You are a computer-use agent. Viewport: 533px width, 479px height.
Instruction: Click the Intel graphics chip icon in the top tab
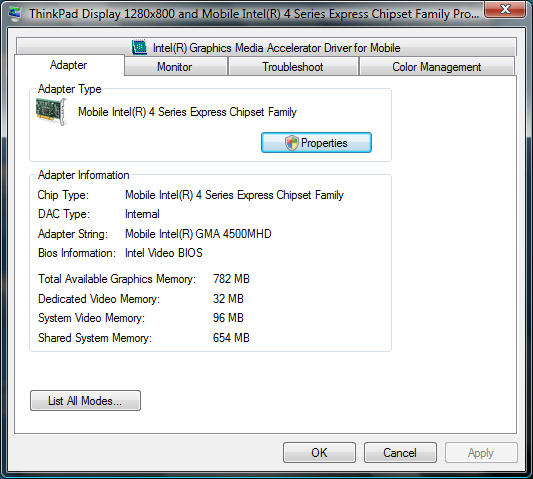point(139,47)
